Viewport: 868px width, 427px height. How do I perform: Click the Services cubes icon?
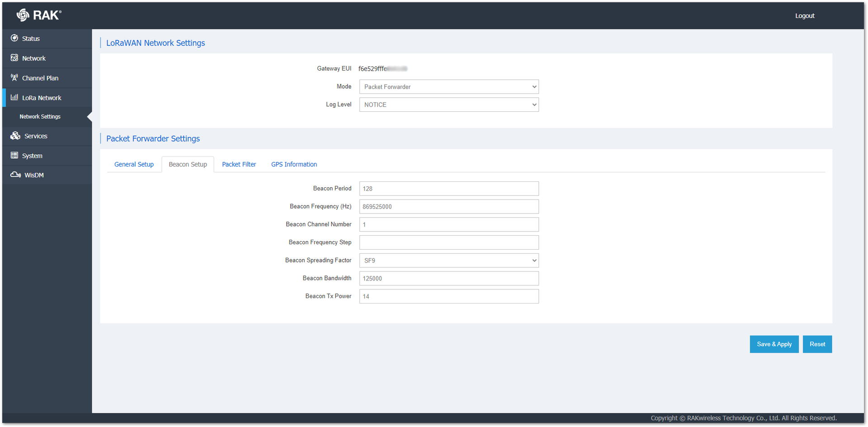coord(15,136)
